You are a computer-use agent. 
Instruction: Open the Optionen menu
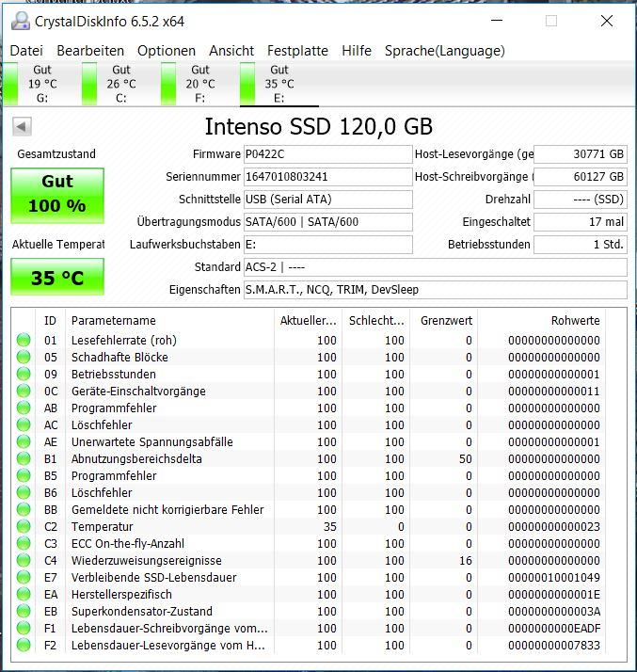coord(167,51)
